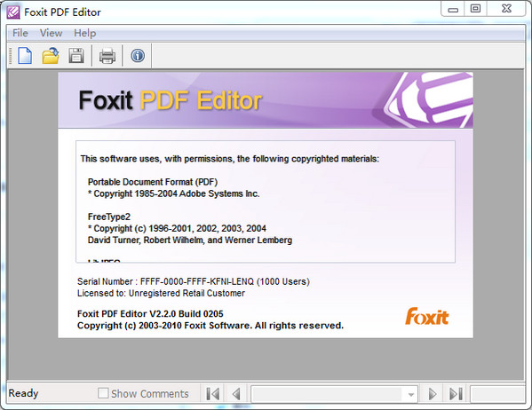Click the copyrighted materials text box

pos(266,201)
